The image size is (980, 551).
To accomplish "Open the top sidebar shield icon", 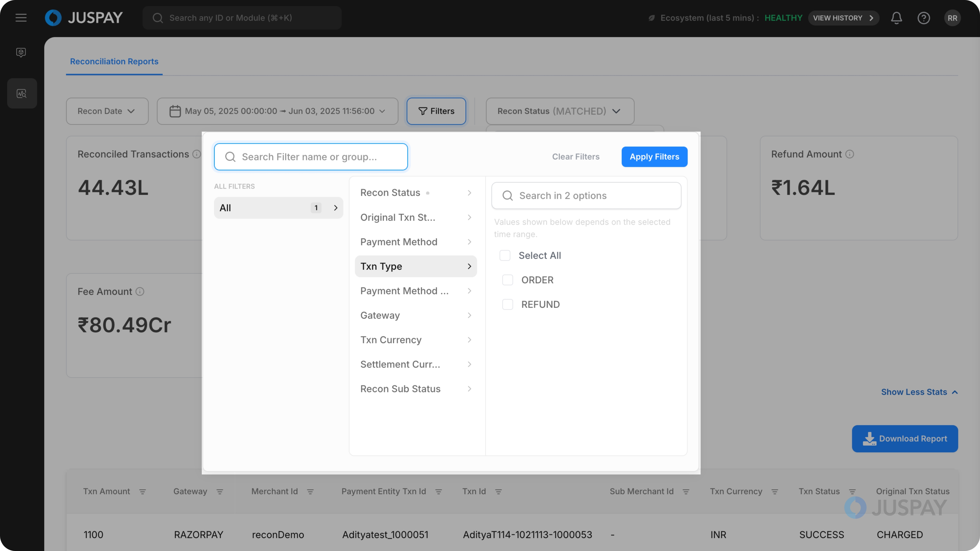I will [x=21, y=52].
